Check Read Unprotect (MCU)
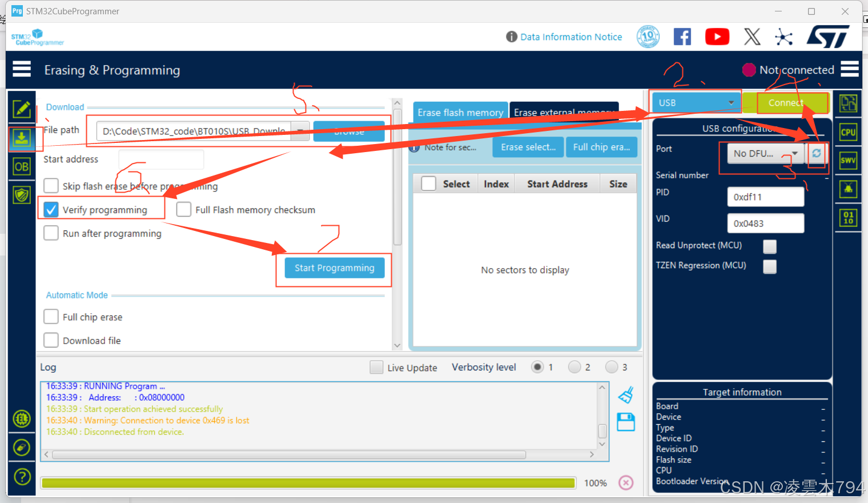Viewport: 868px width, 503px height. point(770,246)
